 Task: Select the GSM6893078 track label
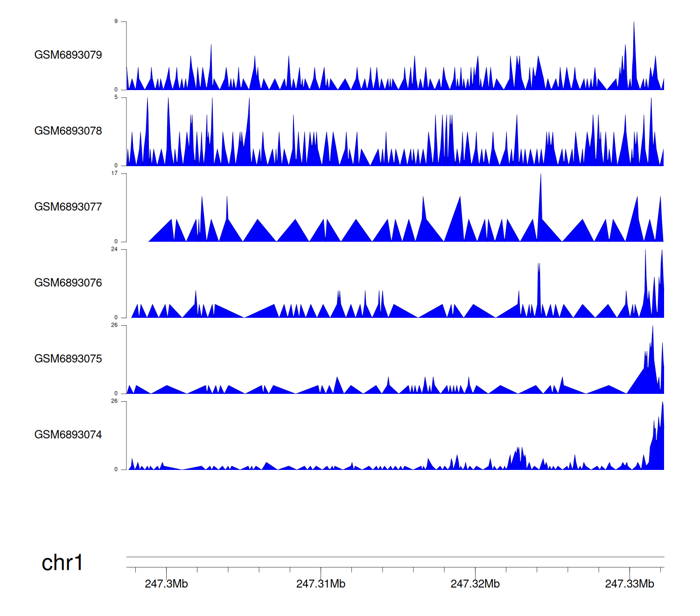click(68, 131)
